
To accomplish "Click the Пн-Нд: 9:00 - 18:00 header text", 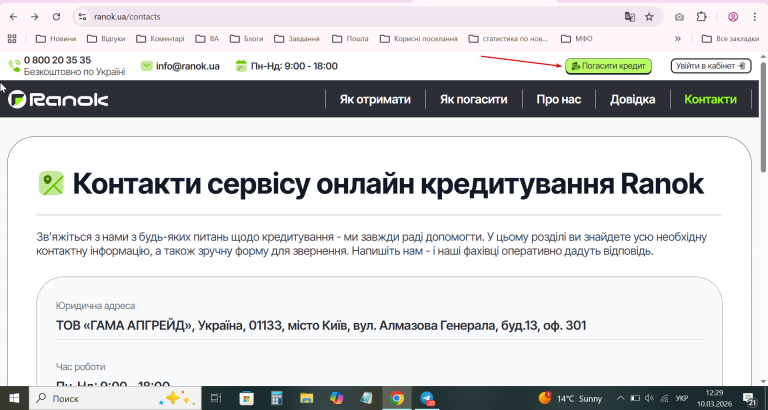I will pyautogui.click(x=294, y=66).
